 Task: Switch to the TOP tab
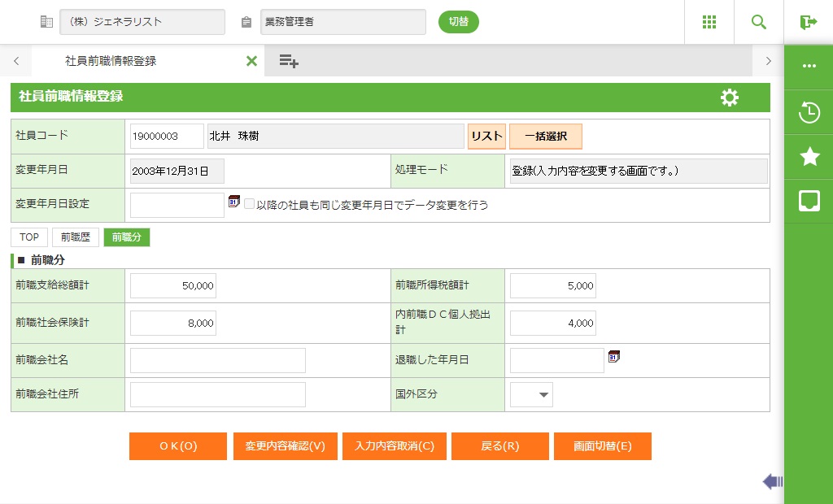pyautogui.click(x=29, y=237)
